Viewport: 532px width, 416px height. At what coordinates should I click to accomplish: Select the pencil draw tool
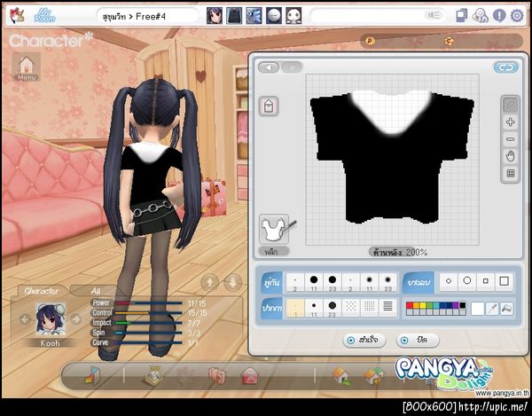point(510,105)
